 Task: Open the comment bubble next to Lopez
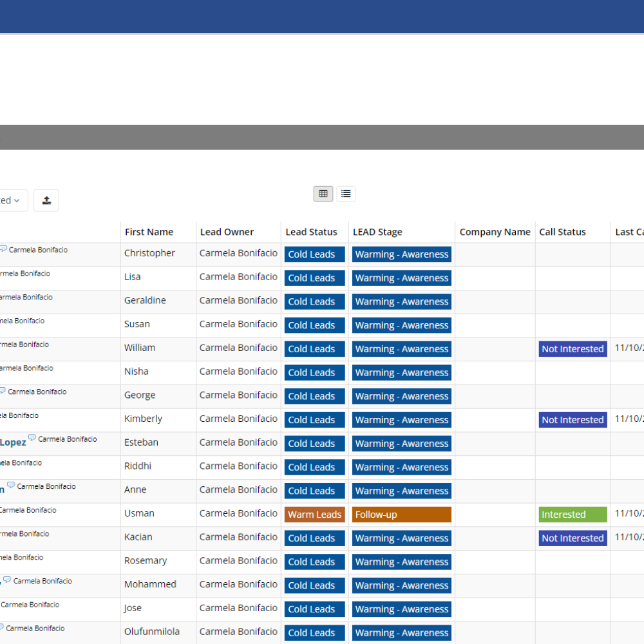[32, 437]
